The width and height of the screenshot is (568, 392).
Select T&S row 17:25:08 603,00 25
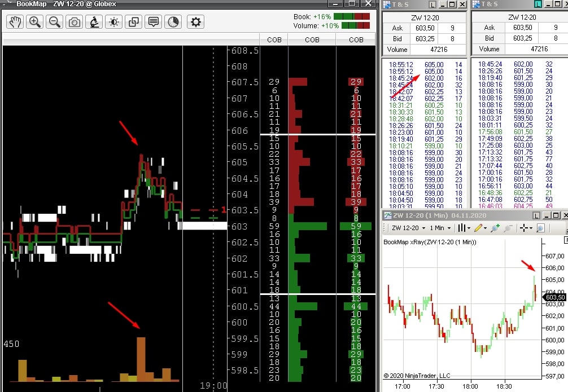pyautogui.click(x=515, y=145)
